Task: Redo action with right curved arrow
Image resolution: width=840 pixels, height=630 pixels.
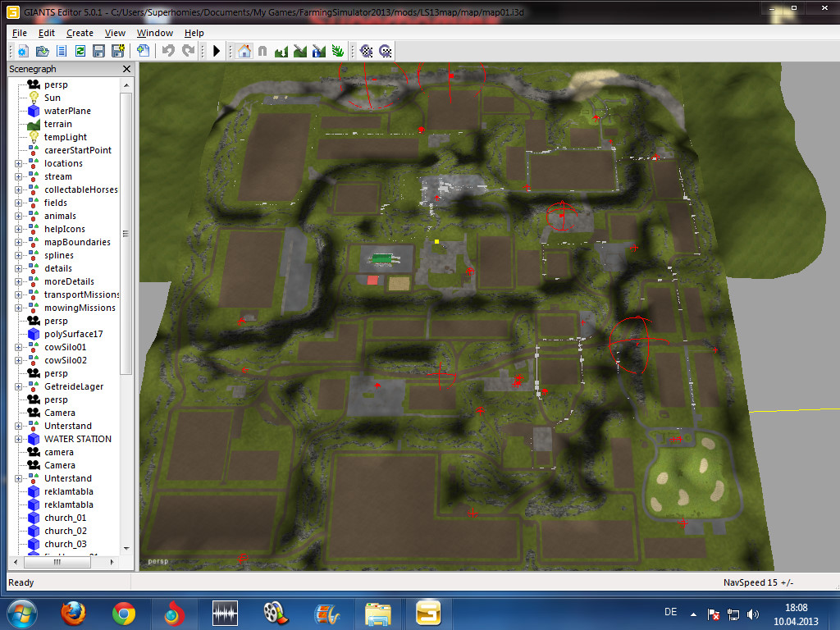Action: click(188, 52)
